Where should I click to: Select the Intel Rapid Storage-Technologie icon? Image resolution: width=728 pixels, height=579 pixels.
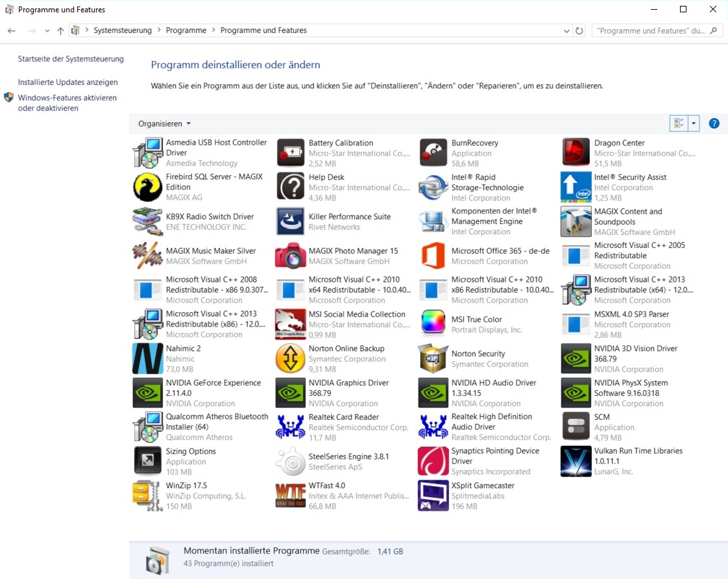[433, 187]
